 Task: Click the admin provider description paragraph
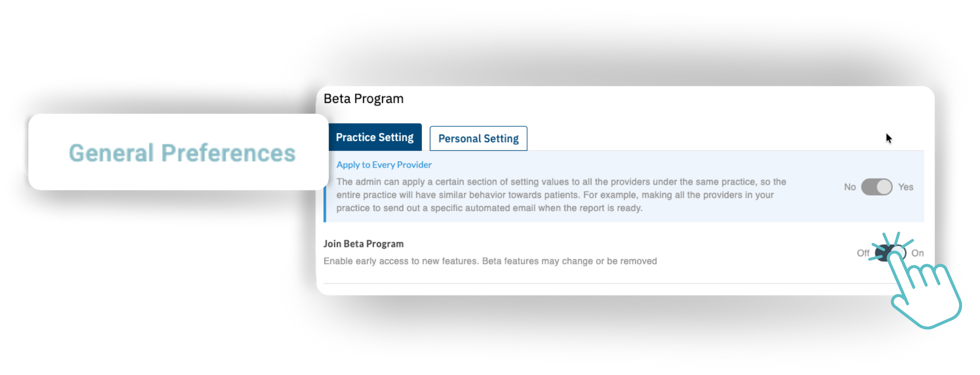561,195
